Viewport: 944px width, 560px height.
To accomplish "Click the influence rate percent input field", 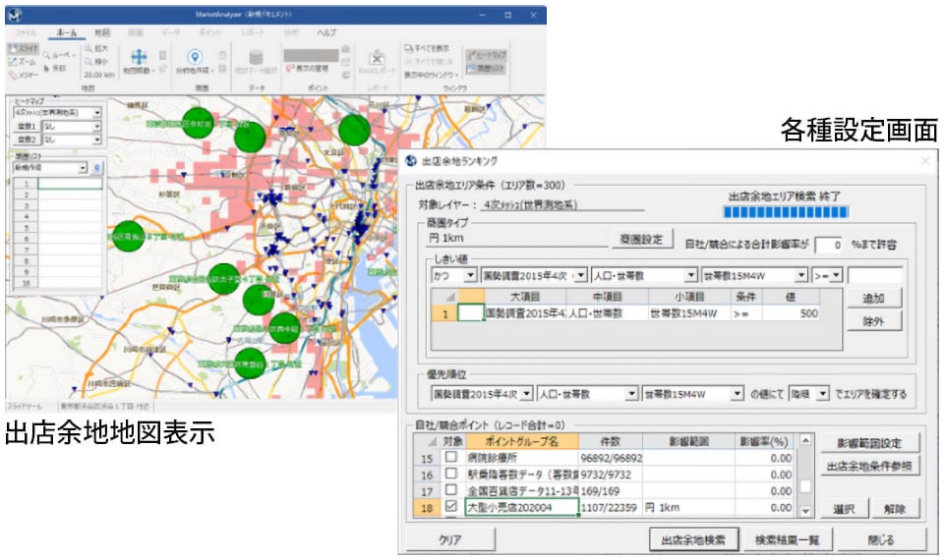I will 830,245.
